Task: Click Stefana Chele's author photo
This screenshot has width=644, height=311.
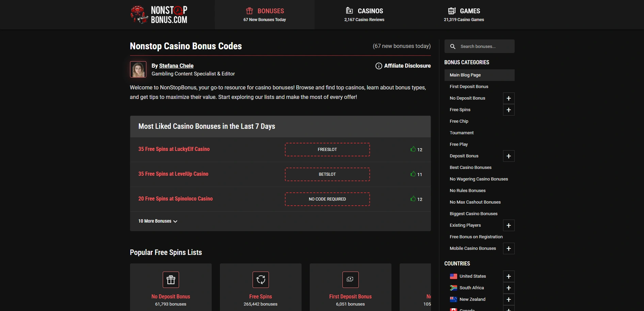Action: pyautogui.click(x=138, y=69)
